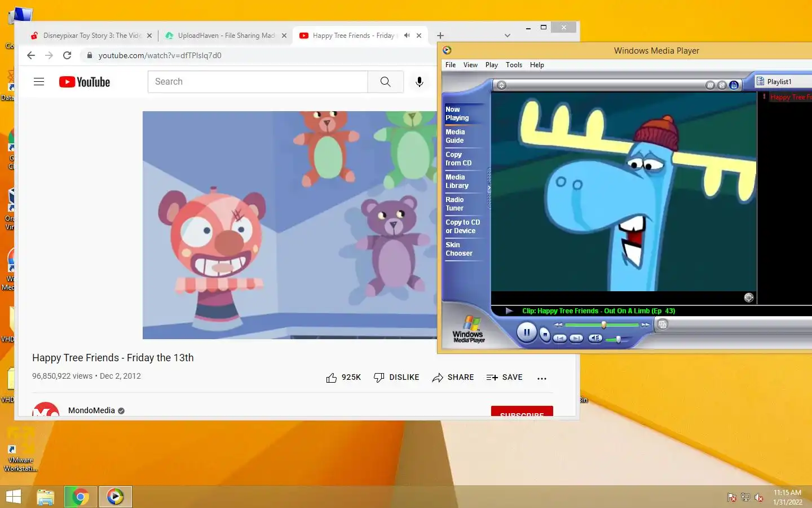The image size is (812, 508).
Task: Open Media Player's Tools menu
Action: click(514, 65)
